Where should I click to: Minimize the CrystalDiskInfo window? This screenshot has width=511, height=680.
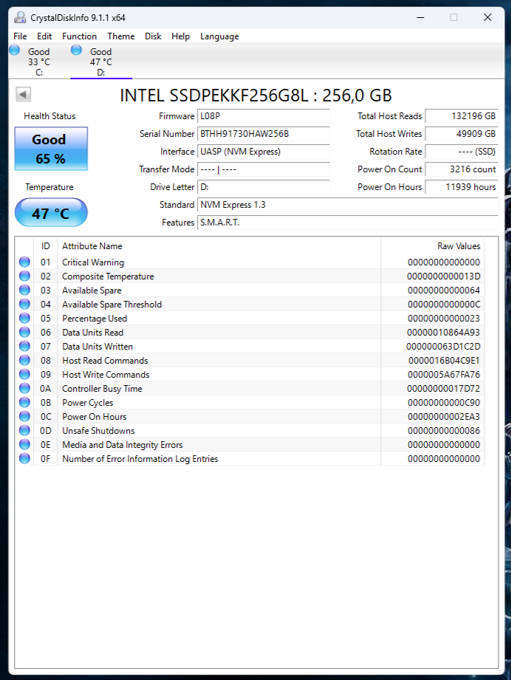click(420, 17)
